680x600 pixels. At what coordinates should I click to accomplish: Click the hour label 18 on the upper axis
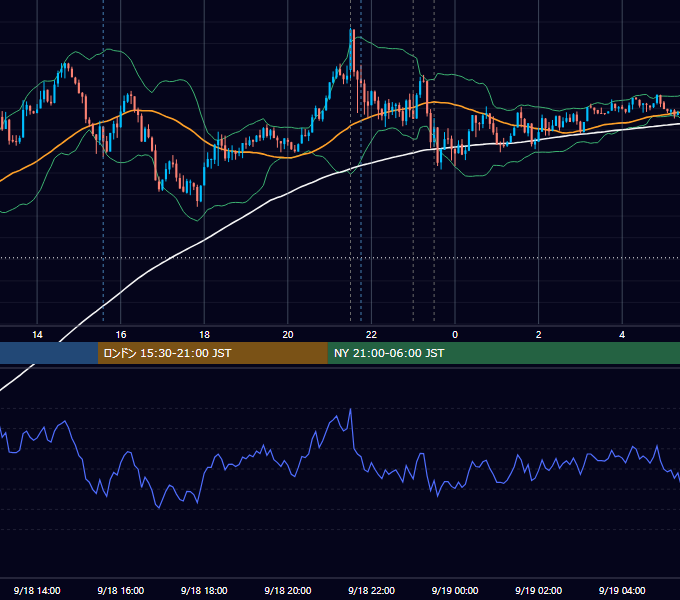point(204,335)
